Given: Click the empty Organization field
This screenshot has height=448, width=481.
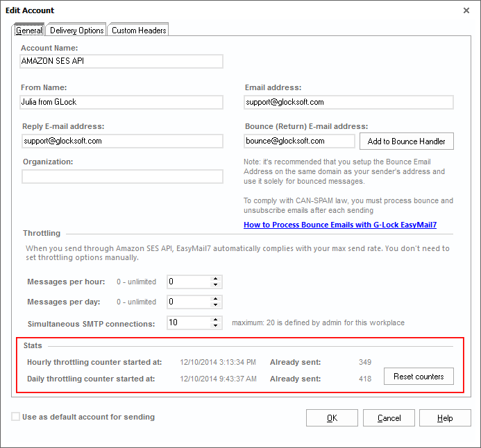Looking at the screenshot, I should [122, 177].
